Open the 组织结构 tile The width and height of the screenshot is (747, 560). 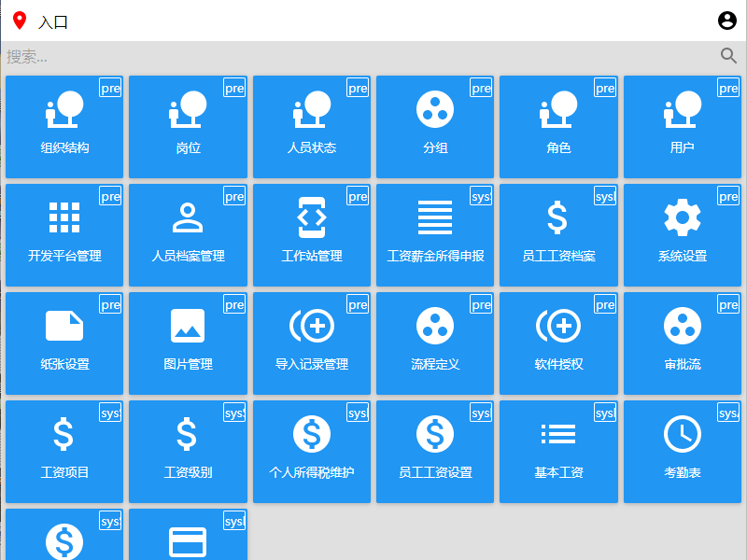(64, 127)
